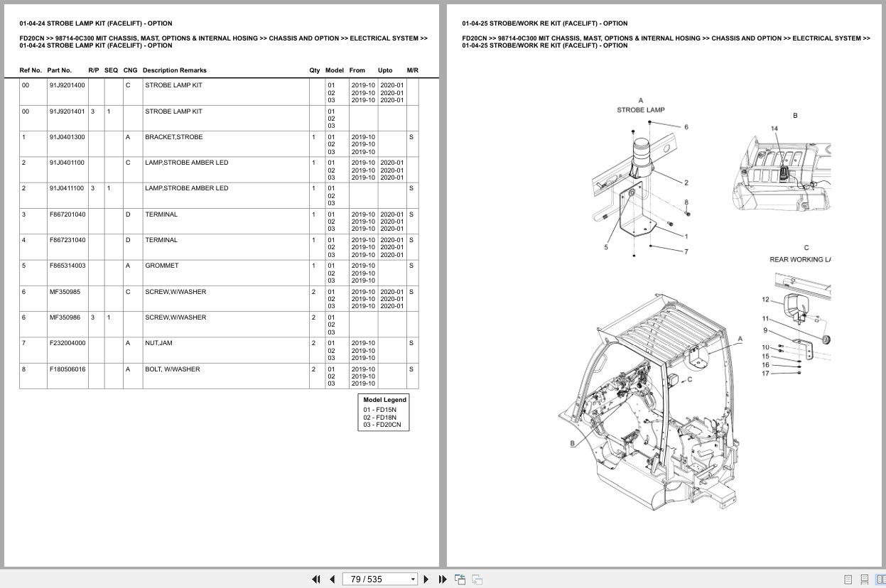Click the Description Remarks column header
886x588 pixels.
point(175,70)
